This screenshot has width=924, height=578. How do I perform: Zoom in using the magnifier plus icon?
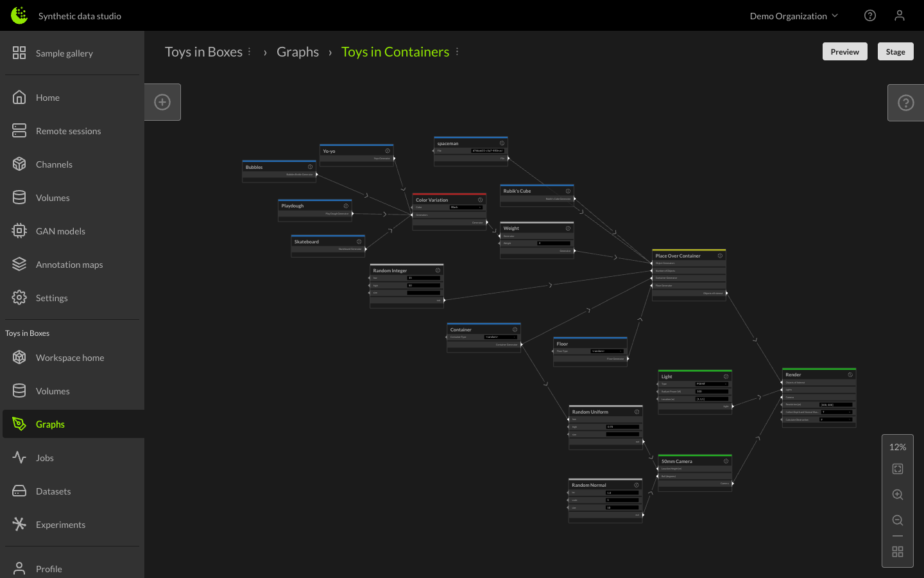point(897,495)
